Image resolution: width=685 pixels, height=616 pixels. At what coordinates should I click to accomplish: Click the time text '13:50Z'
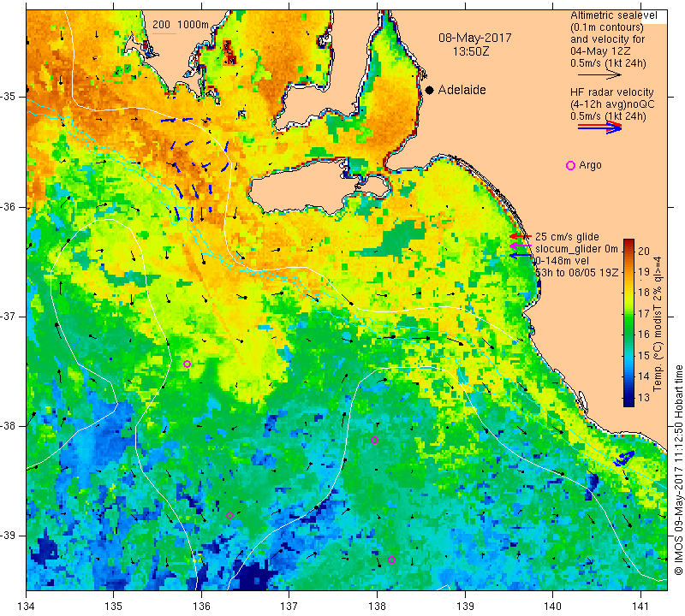click(x=471, y=51)
